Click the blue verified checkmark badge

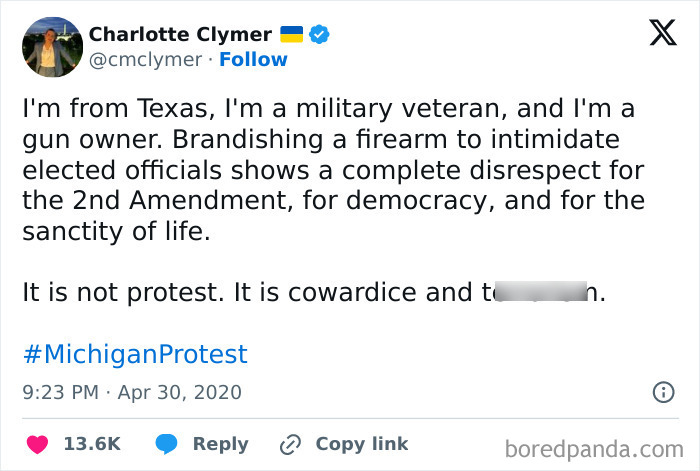(x=319, y=34)
